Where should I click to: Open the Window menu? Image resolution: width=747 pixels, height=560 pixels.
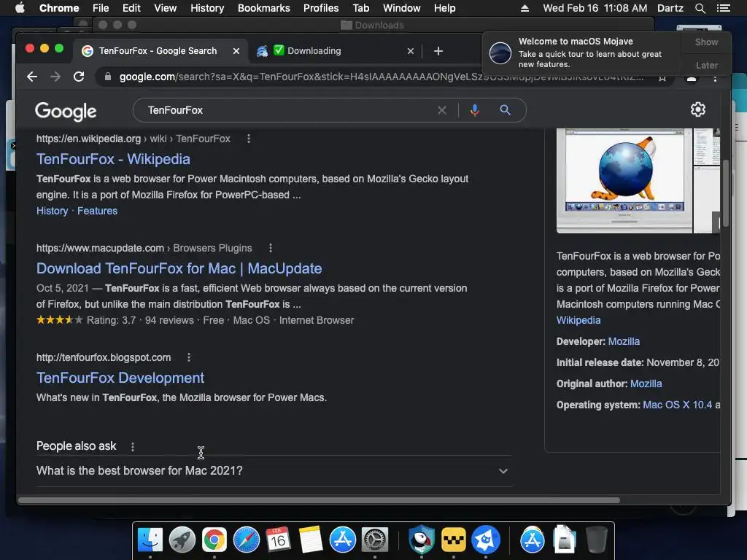(x=402, y=8)
